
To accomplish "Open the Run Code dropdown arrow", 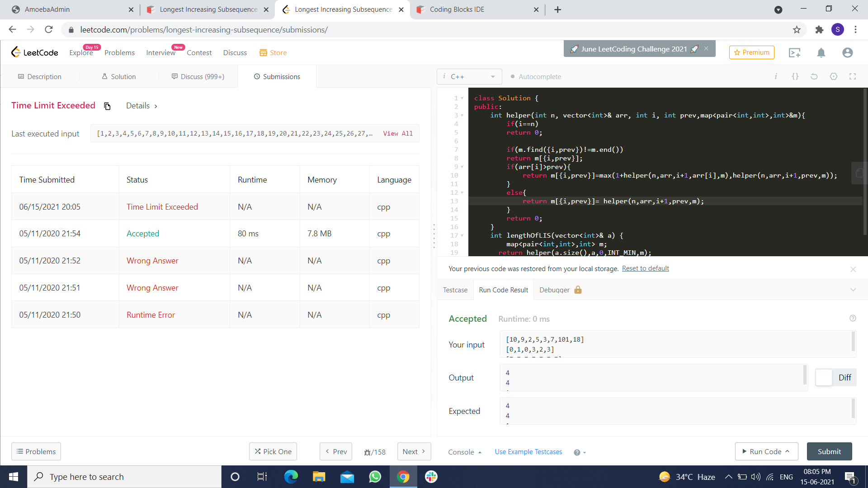I will click(x=787, y=451).
